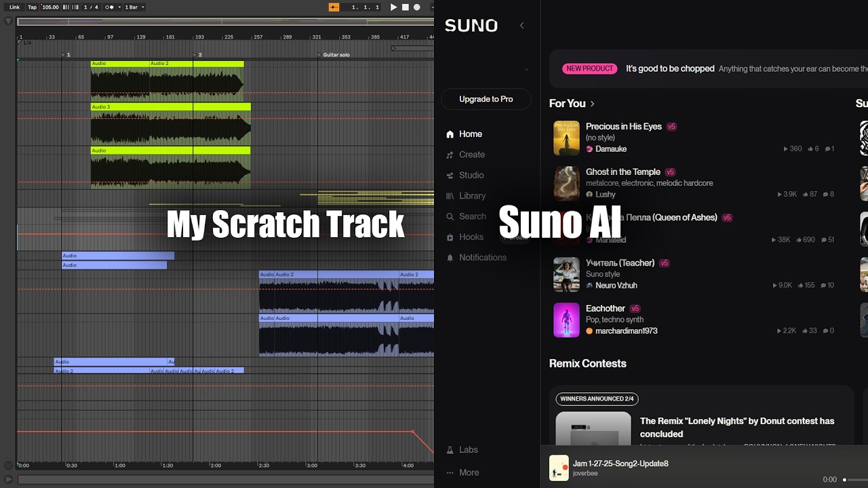Click play count icon on Precious in His Eyes
The image size is (868, 488).
(x=786, y=148)
